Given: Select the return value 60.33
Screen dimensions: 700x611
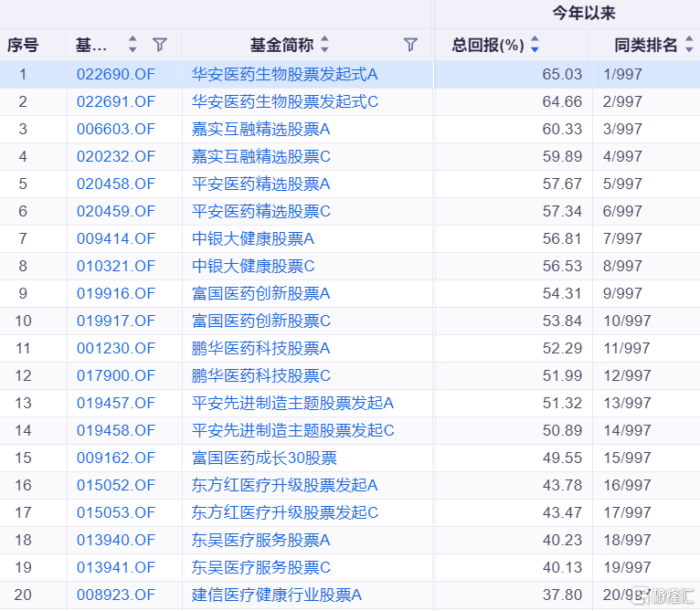Looking at the screenshot, I should click(x=562, y=129).
